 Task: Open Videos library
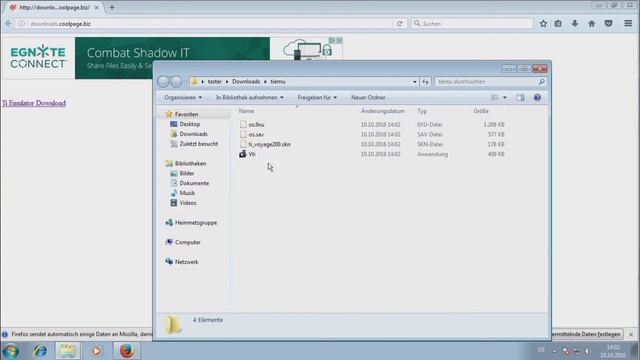[188, 203]
